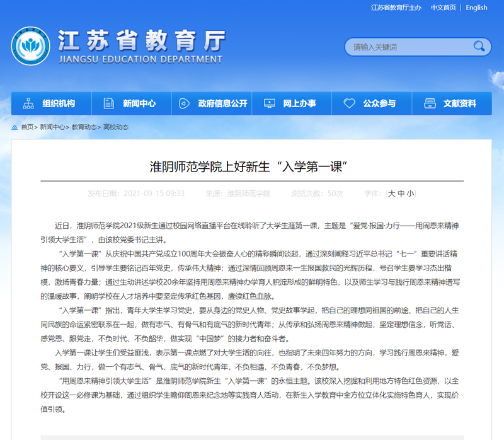Click the article title 淮阴师范学院上好新生
Screen dimensions: 504x440
pos(249,166)
